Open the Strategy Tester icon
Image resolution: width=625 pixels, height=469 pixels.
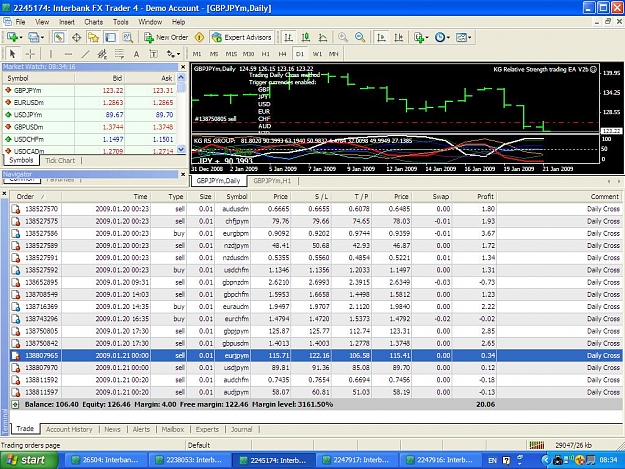(128, 37)
